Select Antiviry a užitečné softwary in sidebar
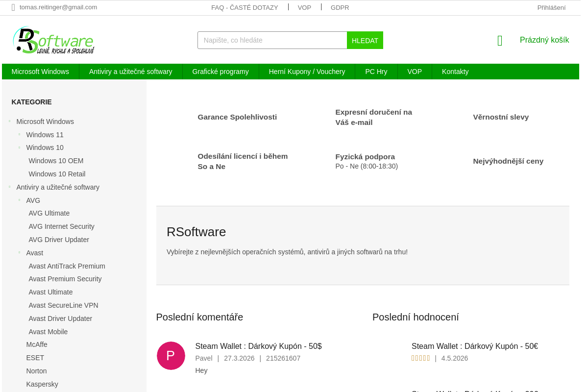 tap(58, 187)
